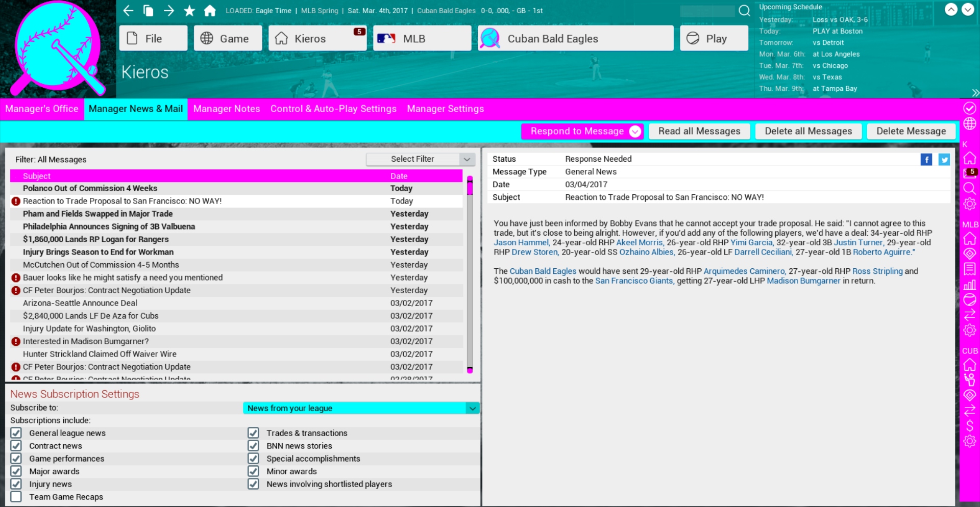
Task: Open mail icon with 5 unread badge
Action: point(970,173)
